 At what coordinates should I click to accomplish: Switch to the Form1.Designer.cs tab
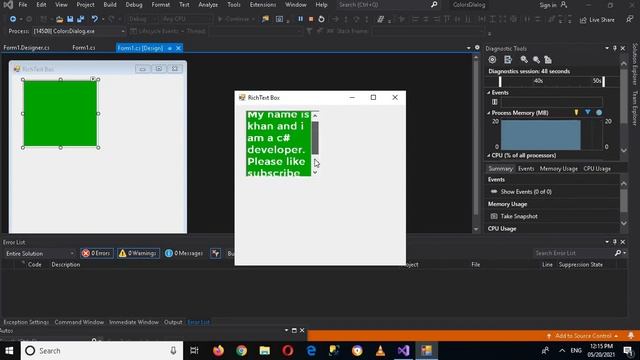coord(27,48)
